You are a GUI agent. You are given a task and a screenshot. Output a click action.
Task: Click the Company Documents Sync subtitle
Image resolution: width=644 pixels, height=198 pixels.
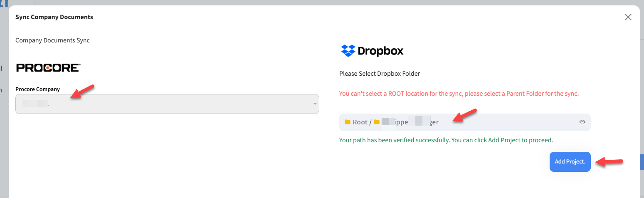click(52, 40)
